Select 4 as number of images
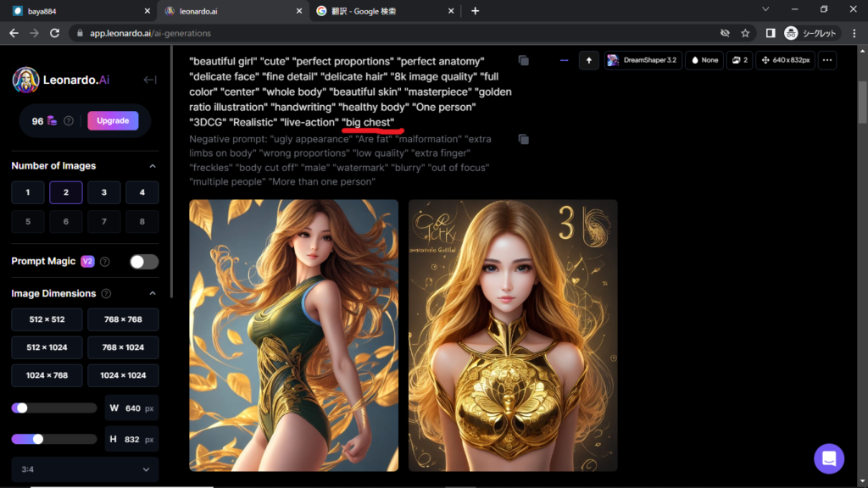Image resolution: width=868 pixels, height=488 pixels. pos(142,192)
